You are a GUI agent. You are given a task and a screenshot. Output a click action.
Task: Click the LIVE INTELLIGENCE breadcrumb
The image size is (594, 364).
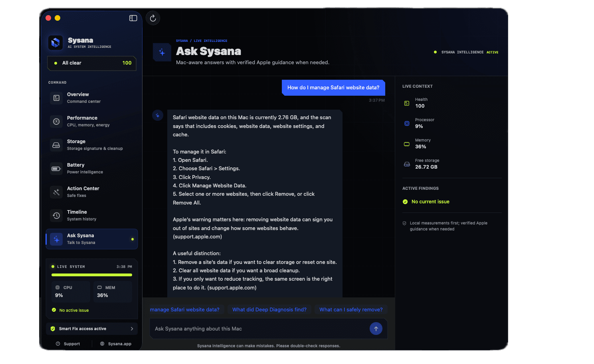210,41
